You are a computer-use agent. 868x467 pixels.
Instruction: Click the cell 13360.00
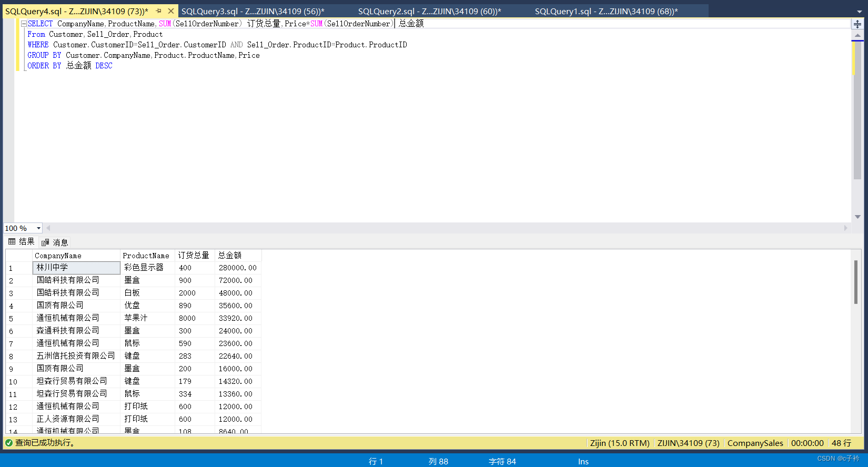point(238,394)
